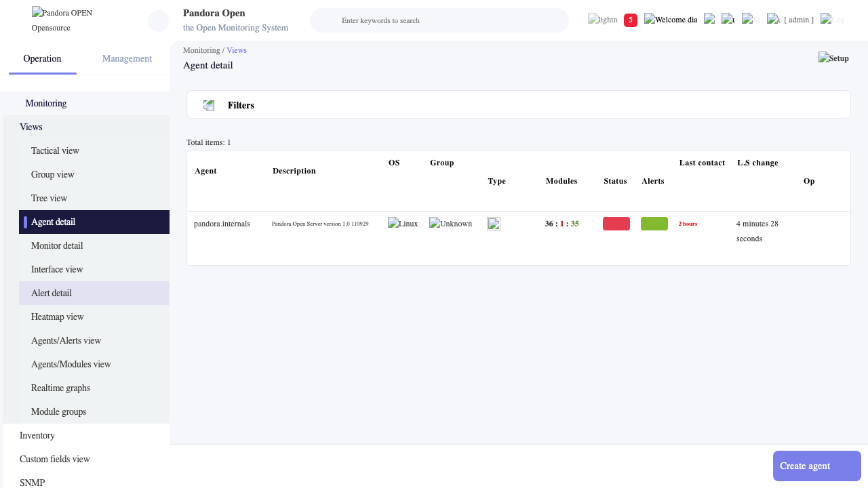This screenshot has width=868, height=488.
Task: Click the lightning icon in the header
Action: coord(603,20)
